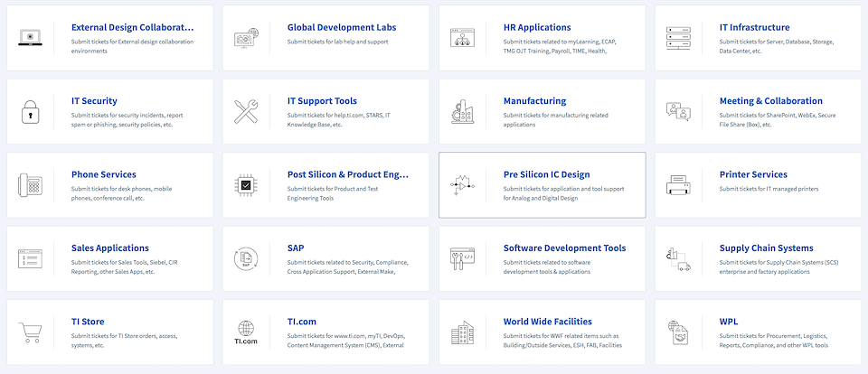Click the Printer Services printer icon
The width and height of the screenshot is (868, 374).
click(x=679, y=185)
